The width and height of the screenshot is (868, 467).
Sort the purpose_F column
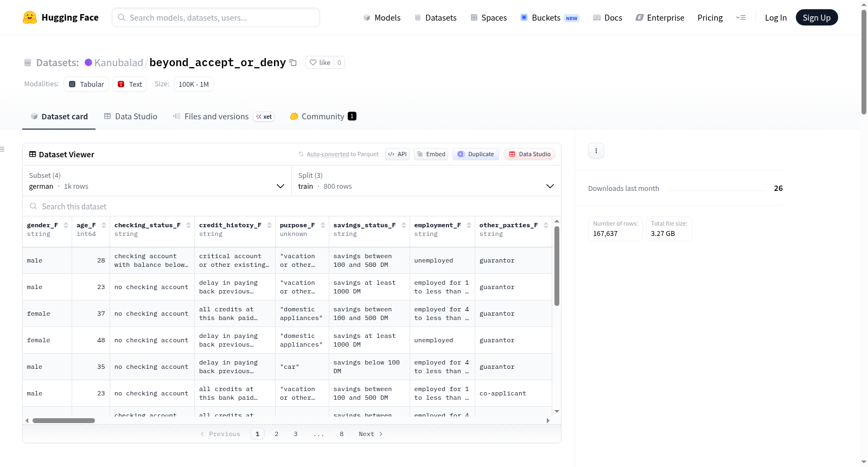[323, 225]
